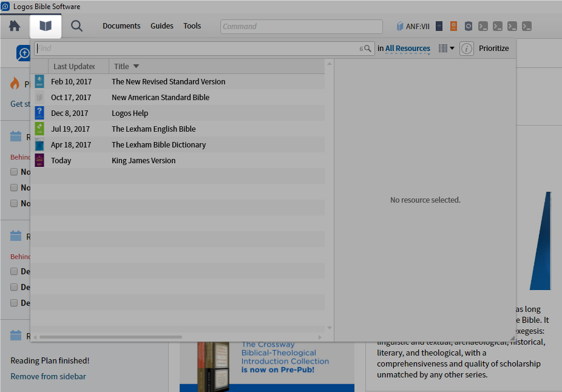Image resolution: width=562 pixels, height=392 pixels.
Task: Select 'The Lexham Bible Dictionary' title
Action: tap(159, 145)
